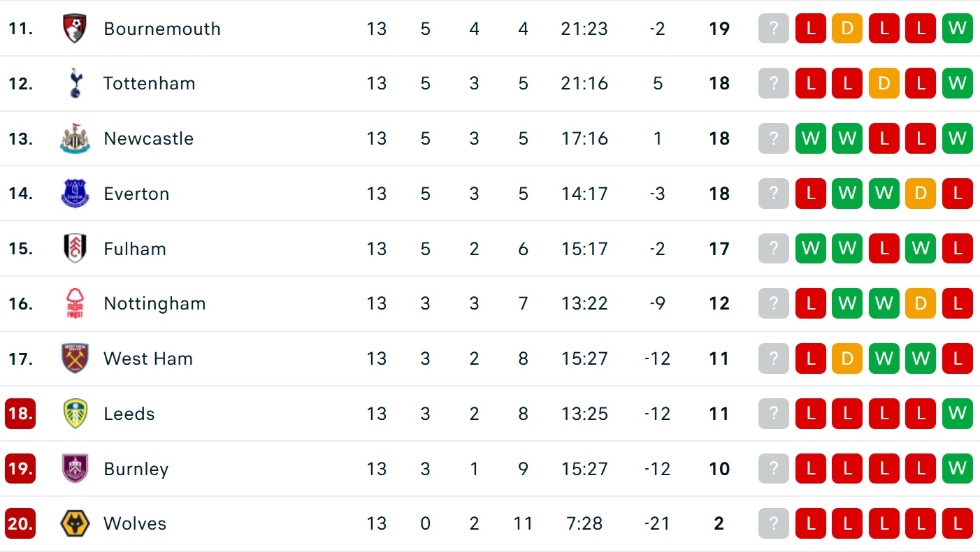Click the Wolves club crest icon

coord(75,523)
